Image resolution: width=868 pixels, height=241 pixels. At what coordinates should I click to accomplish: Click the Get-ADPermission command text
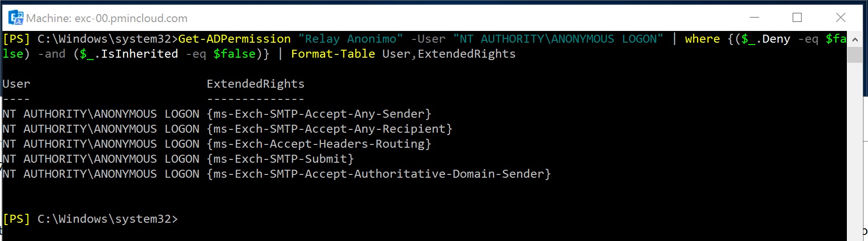[x=235, y=39]
